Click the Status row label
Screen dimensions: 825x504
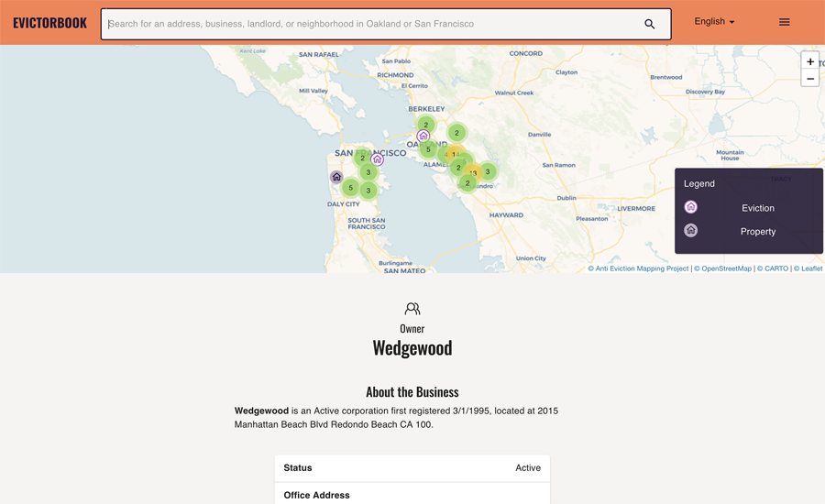[x=298, y=467]
